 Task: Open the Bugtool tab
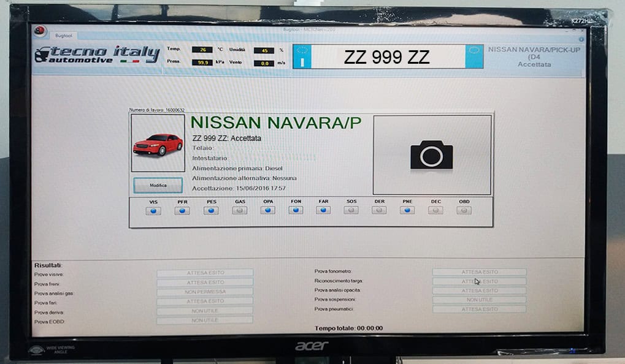coord(64,36)
